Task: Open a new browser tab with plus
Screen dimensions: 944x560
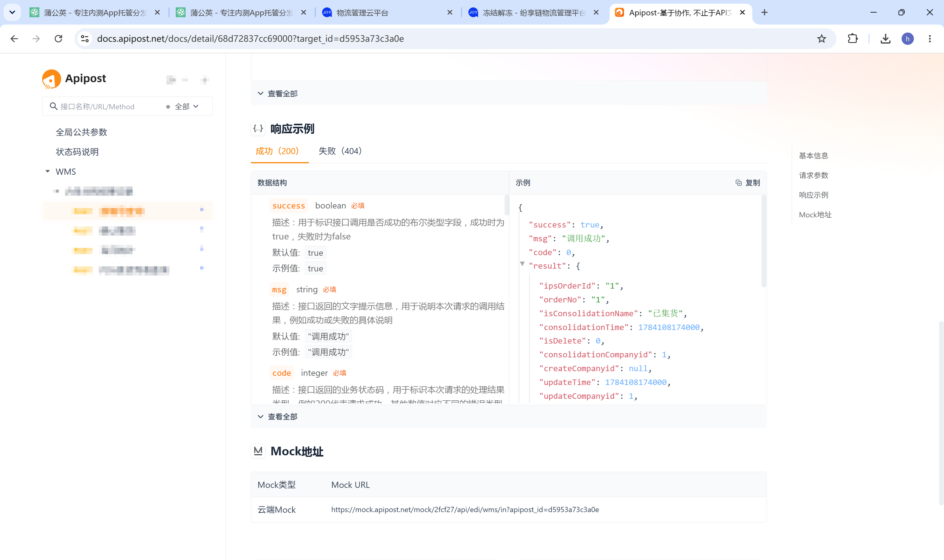Action: pos(765,13)
